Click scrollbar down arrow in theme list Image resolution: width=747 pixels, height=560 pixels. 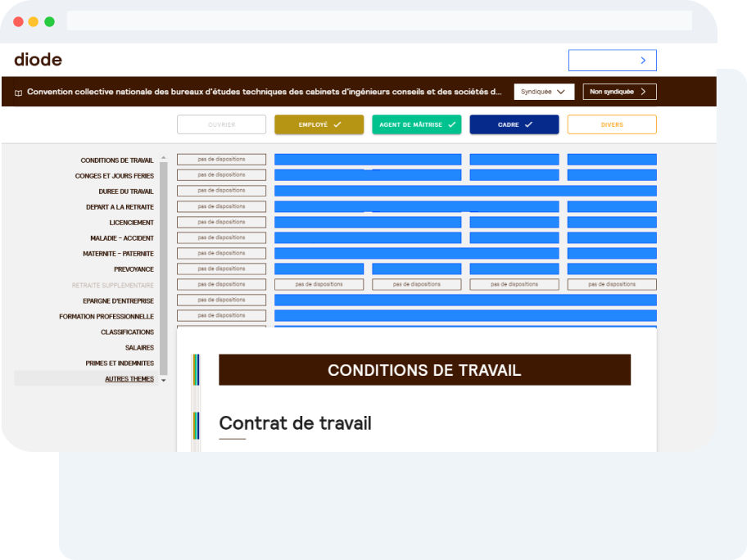pos(164,381)
